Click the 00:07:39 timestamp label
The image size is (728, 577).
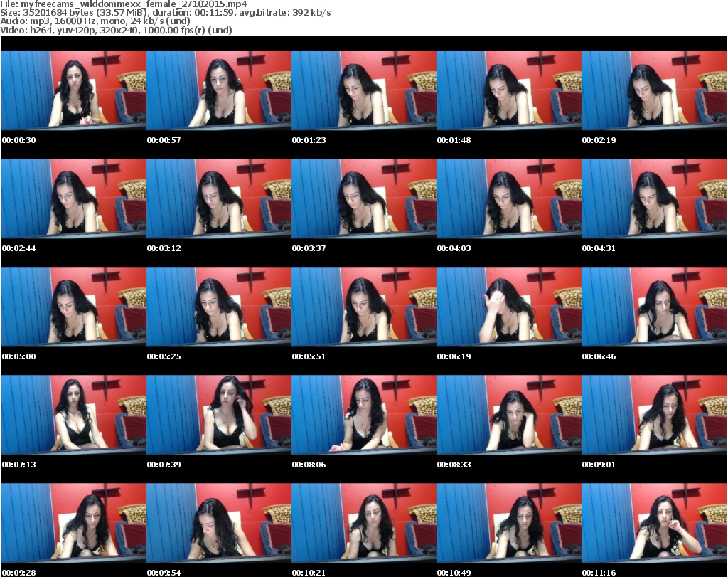164,465
